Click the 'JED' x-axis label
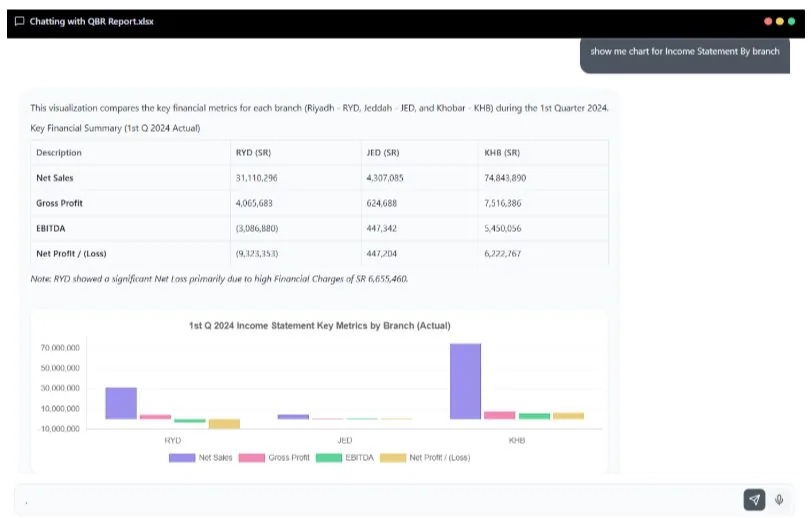Viewport: 811px width, 518px height. (x=345, y=440)
